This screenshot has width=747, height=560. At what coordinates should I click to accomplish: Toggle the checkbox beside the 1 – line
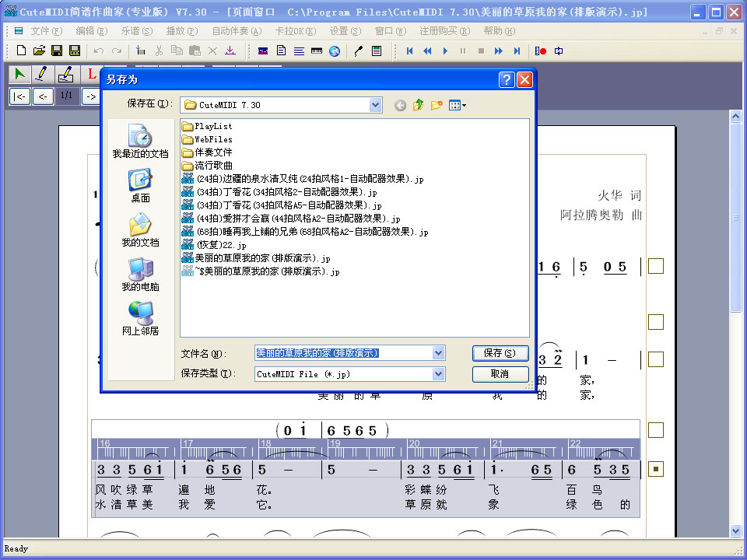pos(656,359)
